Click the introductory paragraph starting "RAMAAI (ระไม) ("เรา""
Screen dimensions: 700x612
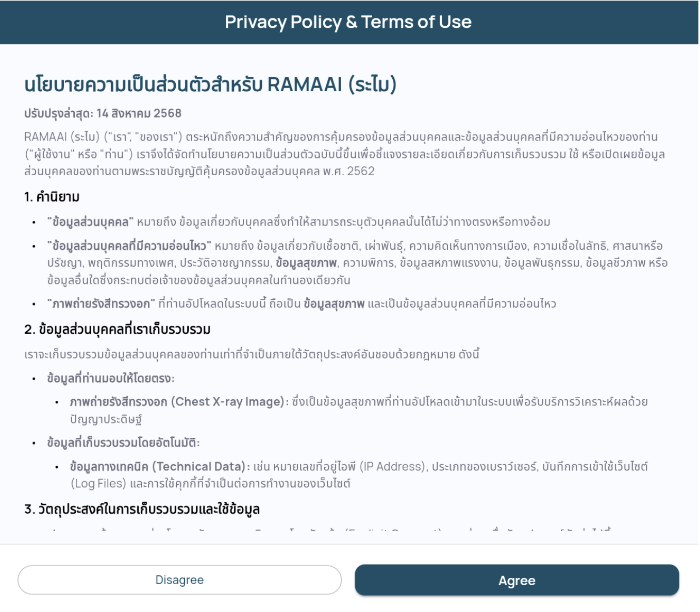tap(340, 154)
